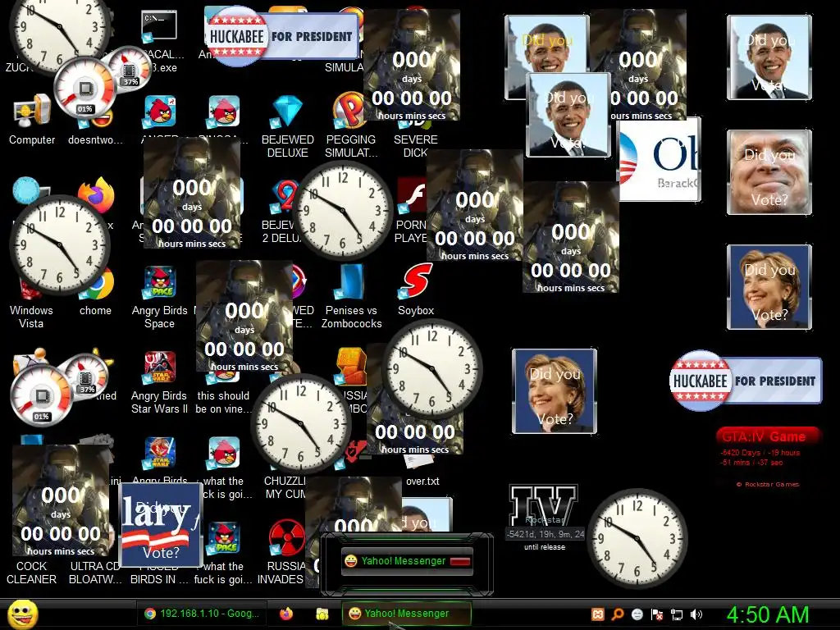
Task: Click Hillary 'Did you Vote?' gadget beside the Soybox clock
Action: [555, 391]
